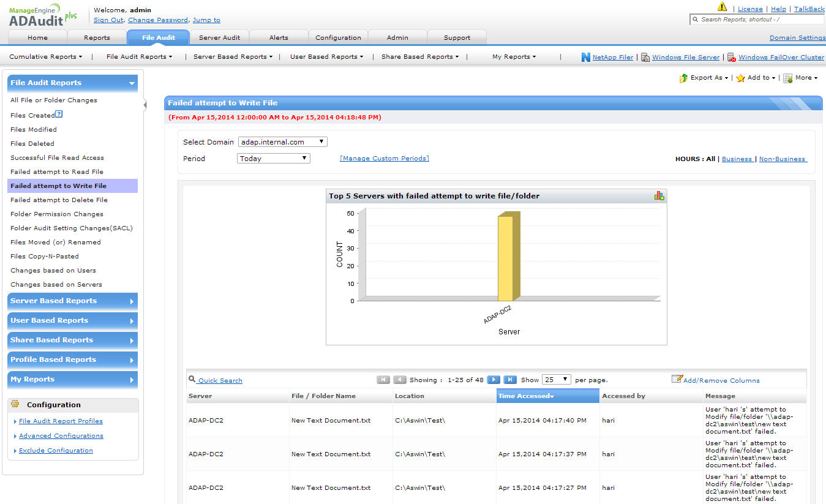Image resolution: width=826 pixels, height=504 pixels.
Task: Change the results per page dropdown
Action: pyautogui.click(x=556, y=380)
